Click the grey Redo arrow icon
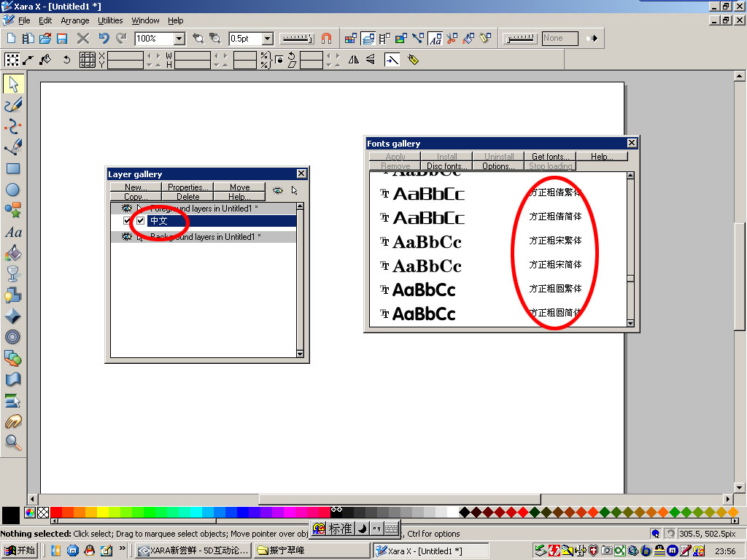747x560 pixels. coord(122,39)
